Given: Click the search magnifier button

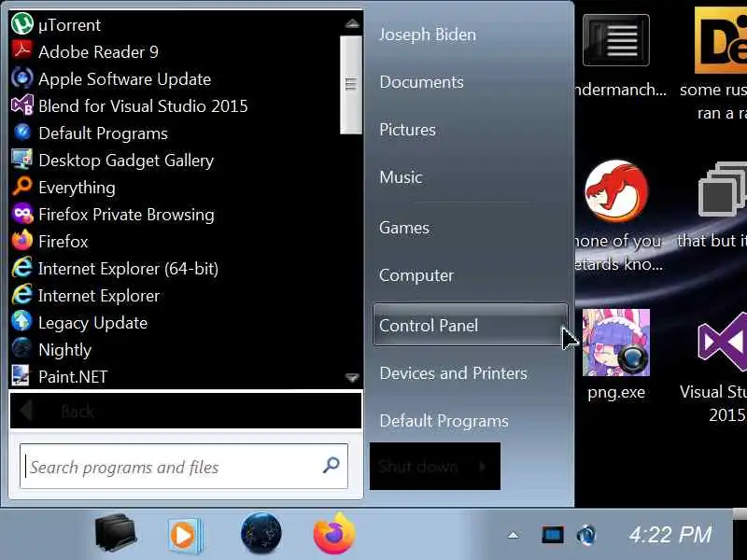Looking at the screenshot, I should coord(331,465).
